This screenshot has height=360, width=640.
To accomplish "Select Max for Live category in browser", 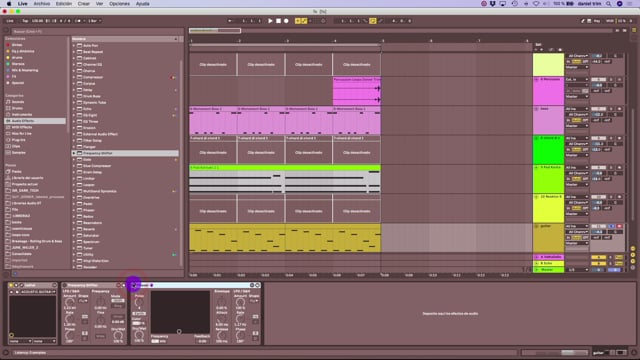I will pyautogui.click(x=35, y=133).
